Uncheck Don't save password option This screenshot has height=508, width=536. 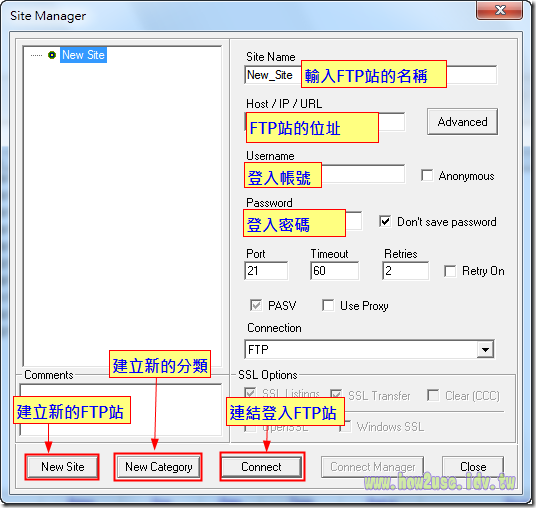(x=385, y=222)
